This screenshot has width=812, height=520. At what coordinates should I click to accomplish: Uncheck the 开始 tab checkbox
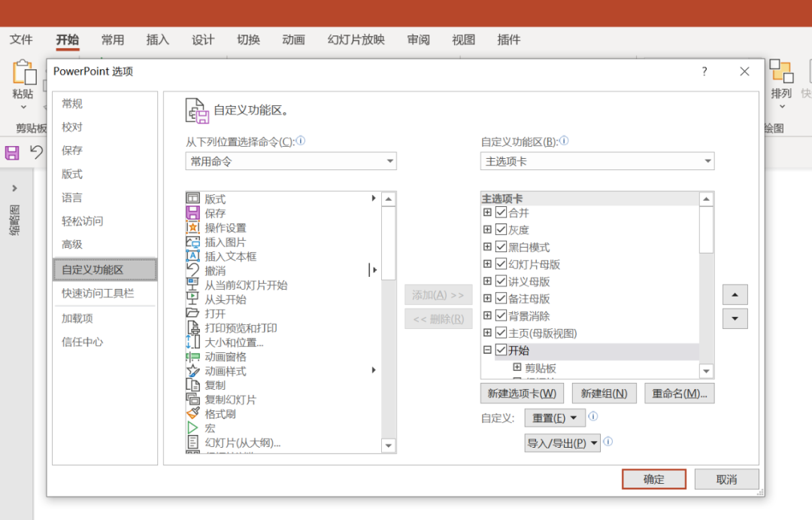(501, 350)
